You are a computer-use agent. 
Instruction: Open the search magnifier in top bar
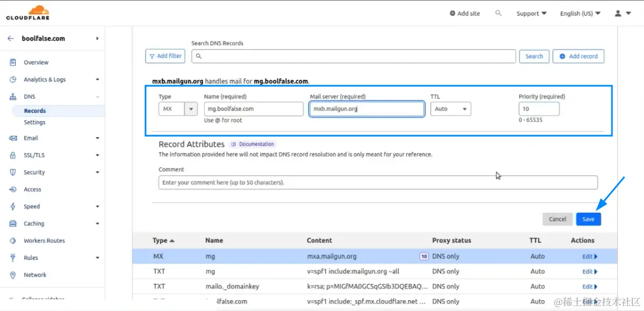click(x=498, y=13)
